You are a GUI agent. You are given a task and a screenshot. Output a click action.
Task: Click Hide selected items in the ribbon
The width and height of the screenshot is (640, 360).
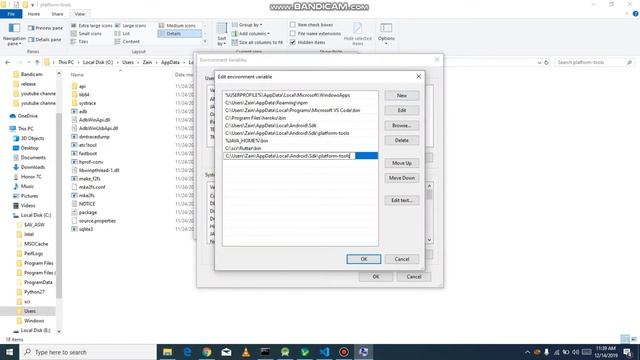358,34
